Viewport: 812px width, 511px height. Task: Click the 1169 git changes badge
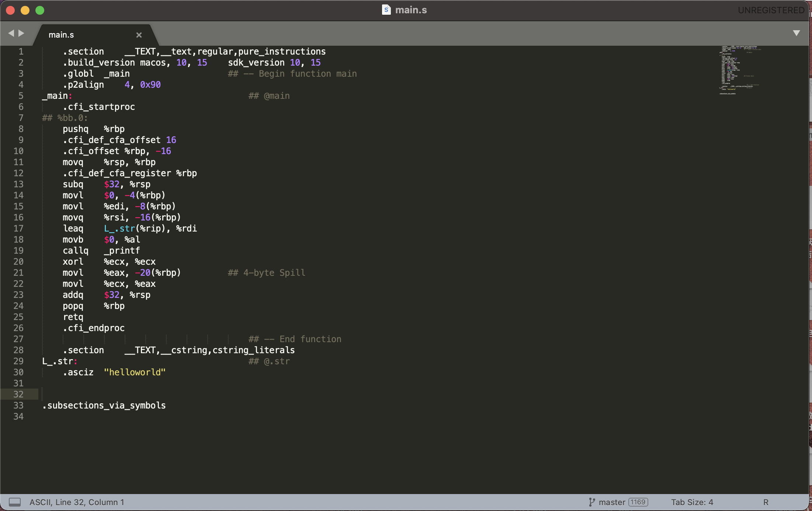click(638, 502)
